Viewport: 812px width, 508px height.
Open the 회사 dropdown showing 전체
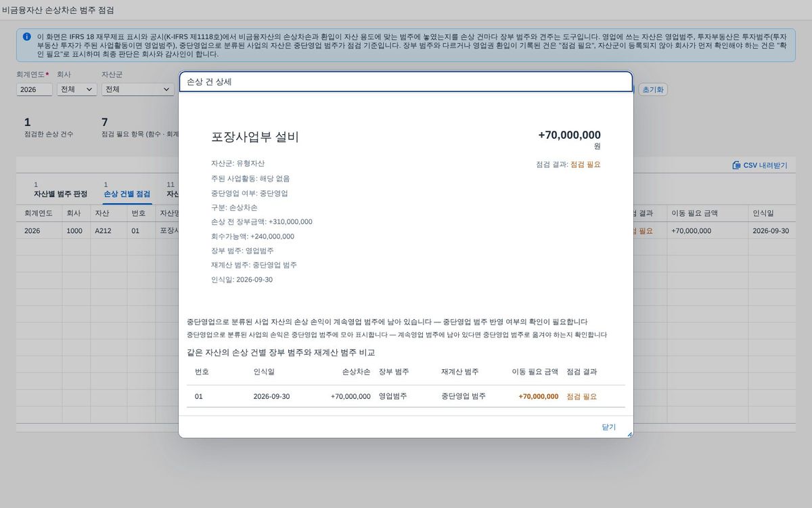(76, 89)
